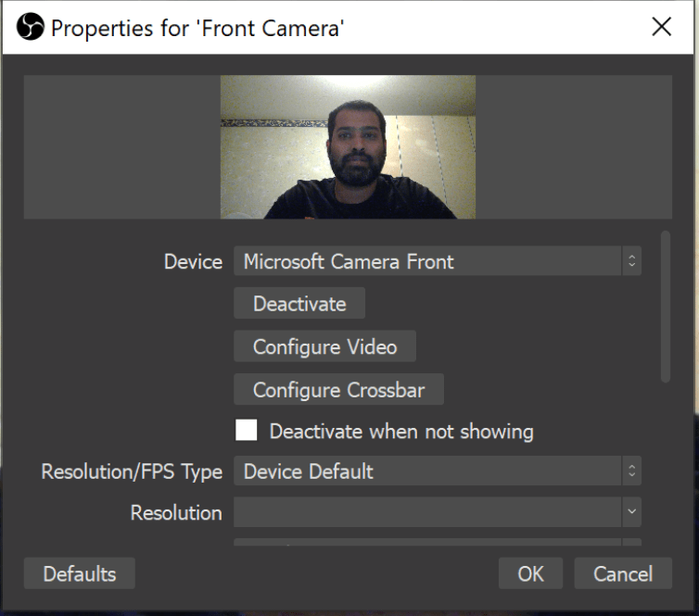This screenshot has height=616, width=699.
Task: Click the webcam preview image
Action: click(348, 146)
